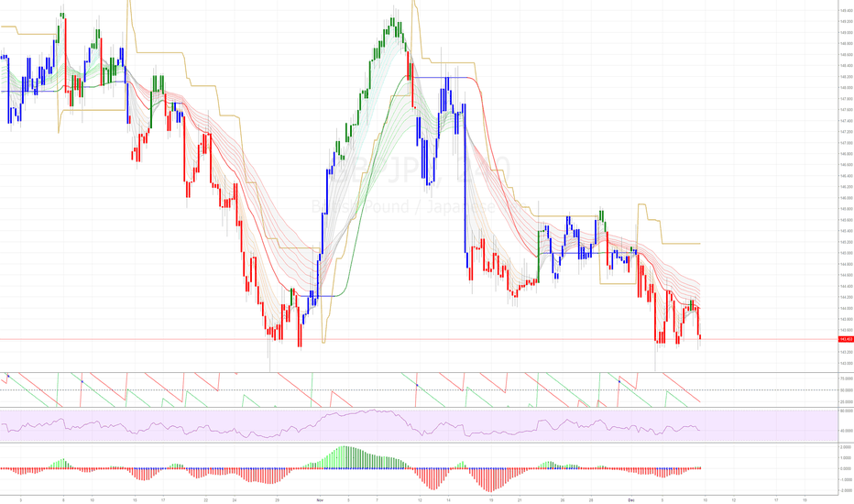Click the -1.0000 histogram scale label
This screenshot has height=504, width=854.
[846, 479]
